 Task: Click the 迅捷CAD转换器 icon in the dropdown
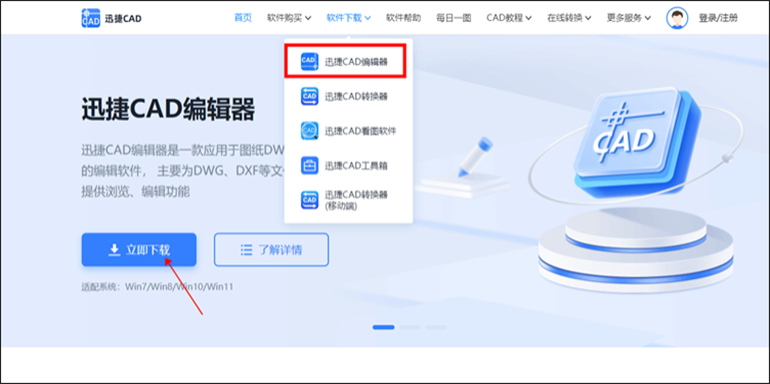(309, 96)
